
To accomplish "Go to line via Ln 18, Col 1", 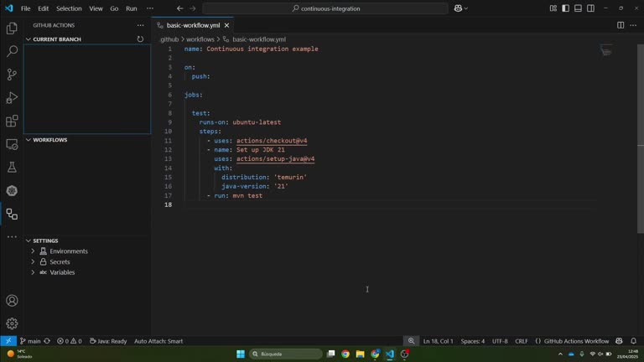I will coord(439,341).
